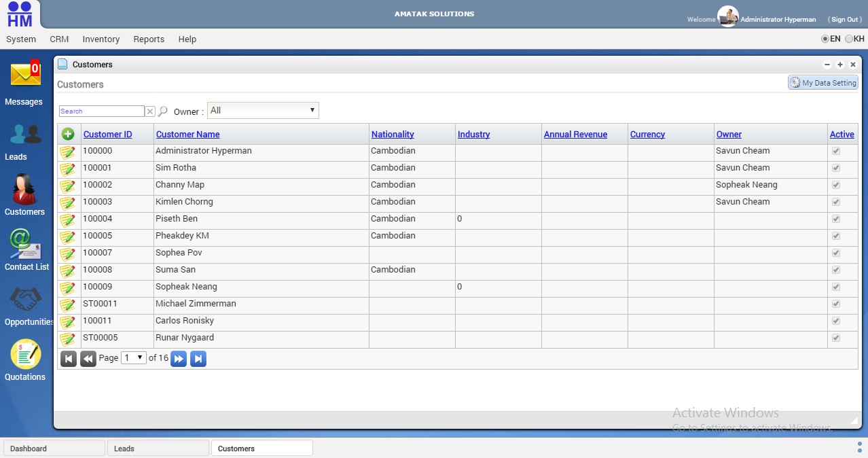Open the Leads sidebar icon

pos(25,134)
